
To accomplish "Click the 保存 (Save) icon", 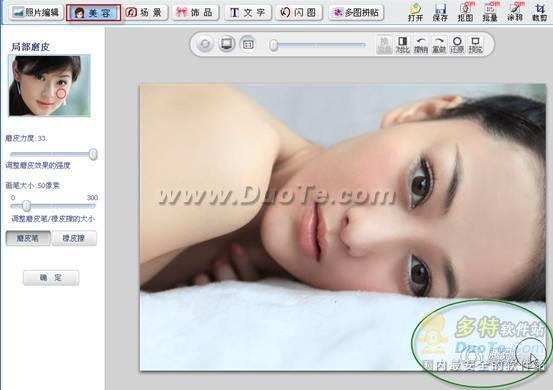I will point(440,12).
